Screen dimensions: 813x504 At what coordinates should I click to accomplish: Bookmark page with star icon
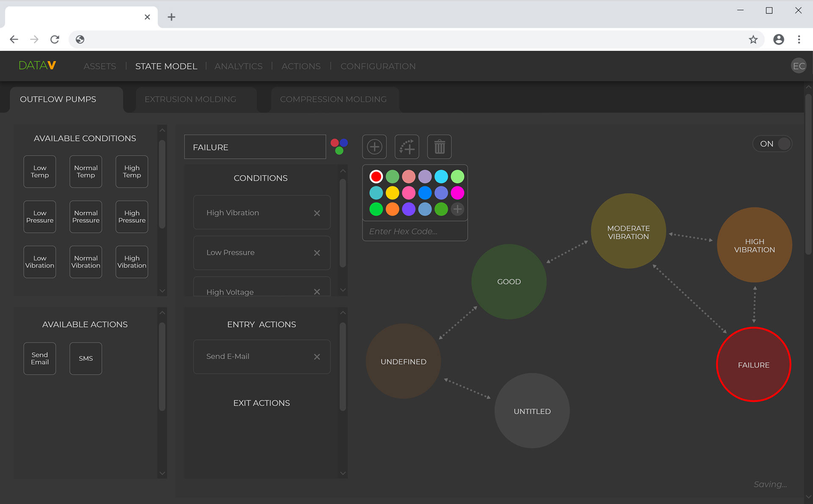click(753, 39)
